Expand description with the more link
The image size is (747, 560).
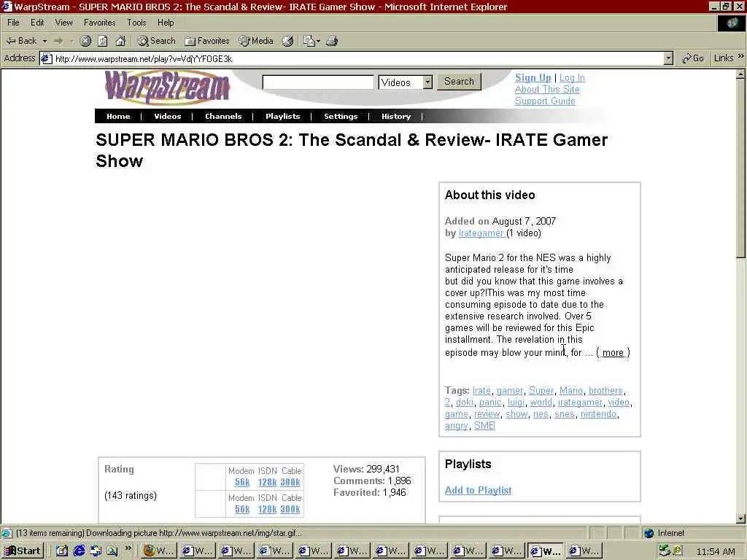613,352
